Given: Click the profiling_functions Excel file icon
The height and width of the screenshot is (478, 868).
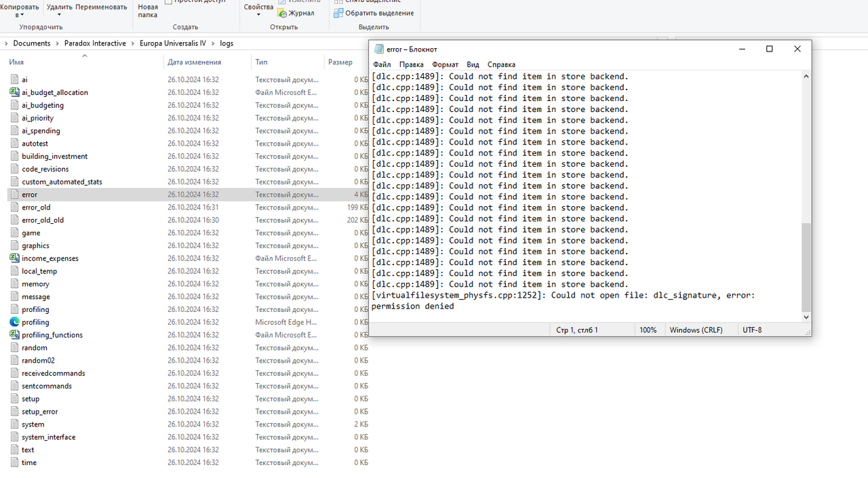Looking at the screenshot, I should pos(15,335).
